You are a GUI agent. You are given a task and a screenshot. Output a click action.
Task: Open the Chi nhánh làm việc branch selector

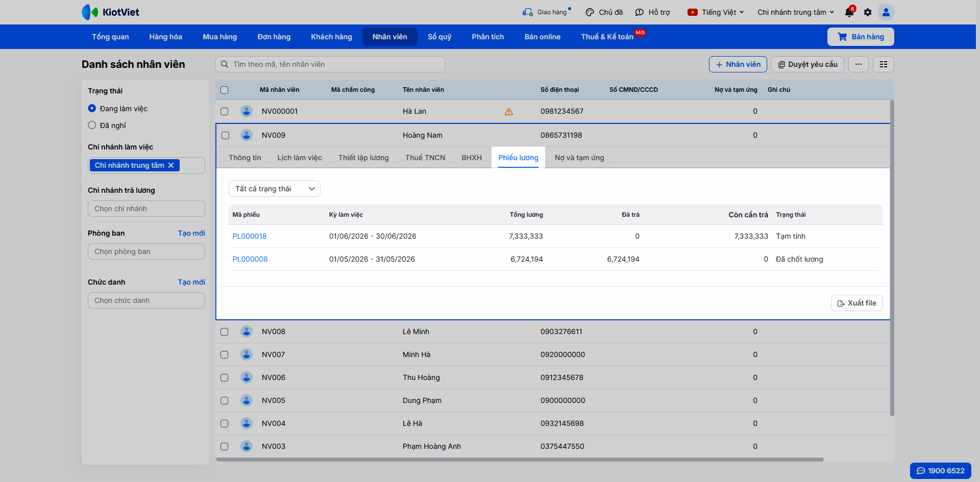click(146, 165)
